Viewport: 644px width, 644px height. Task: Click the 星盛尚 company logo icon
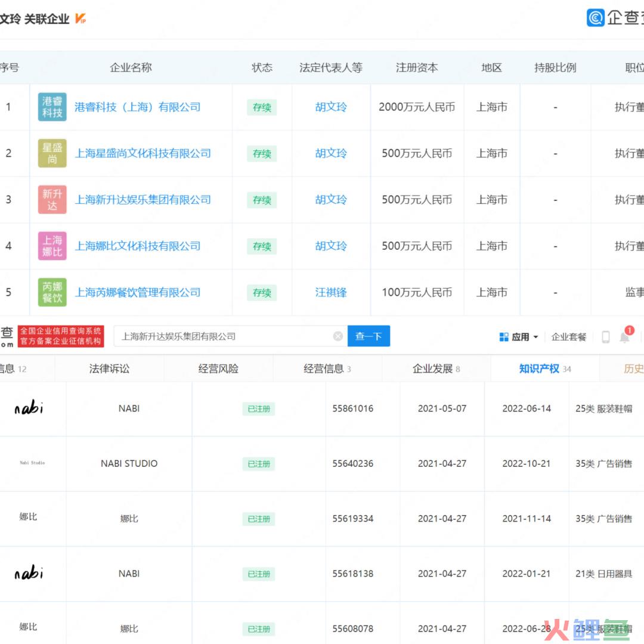(x=52, y=153)
